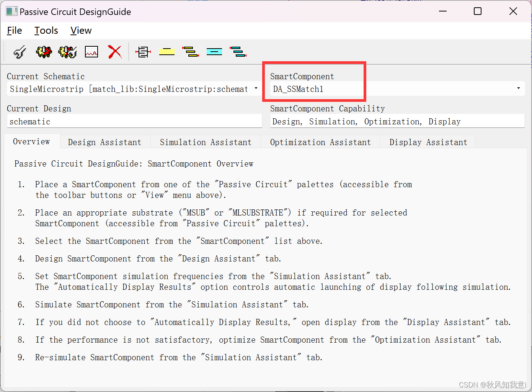Click the toolbar drag handle grip
The image size is (532, 392).
5,52
